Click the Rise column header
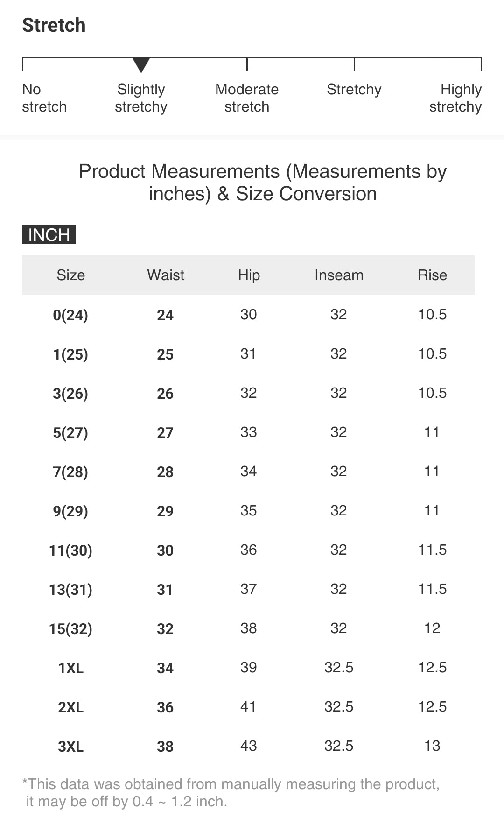 click(432, 275)
